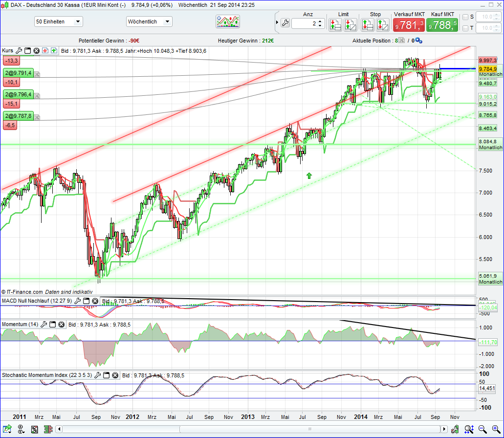Select the green buy Limit order icon
The image size is (504, 438).
click(335, 24)
